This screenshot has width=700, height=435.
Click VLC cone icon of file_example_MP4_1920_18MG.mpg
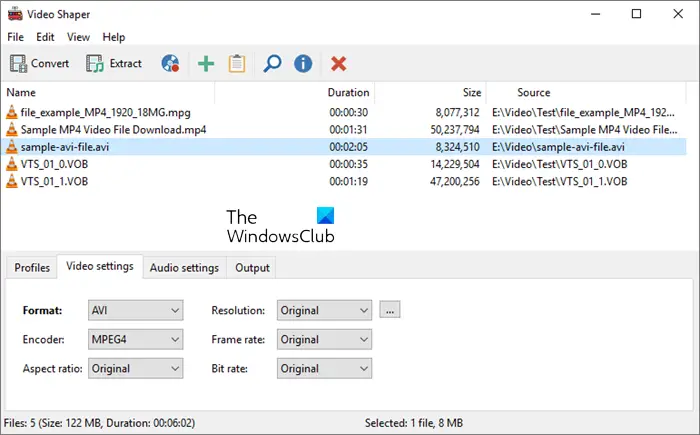coord(12,112)
